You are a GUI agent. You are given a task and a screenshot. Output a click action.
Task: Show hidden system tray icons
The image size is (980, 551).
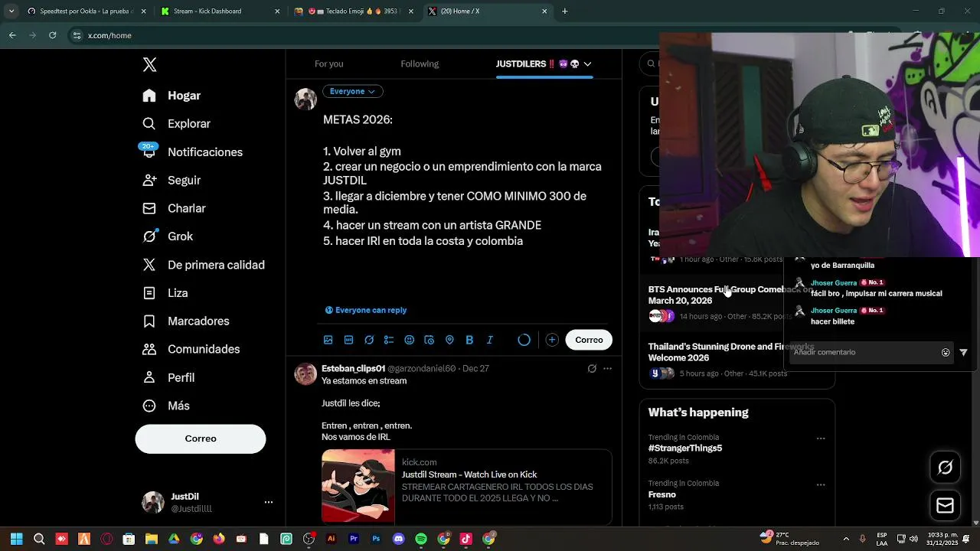(x=846, y=539)
